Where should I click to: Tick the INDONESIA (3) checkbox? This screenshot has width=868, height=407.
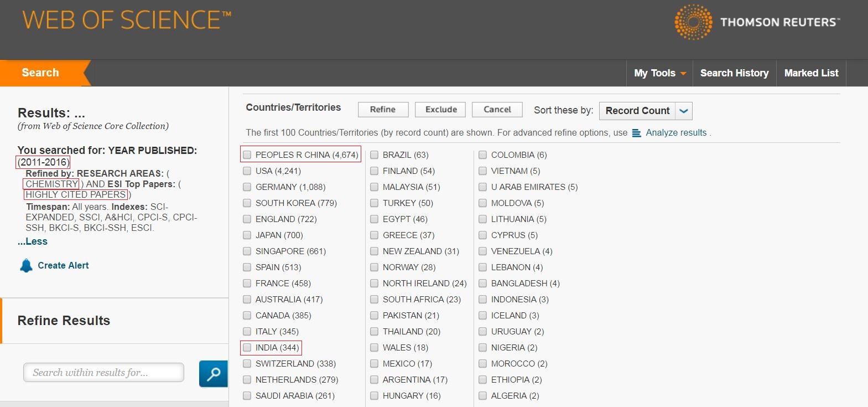(x=483, y=300)
